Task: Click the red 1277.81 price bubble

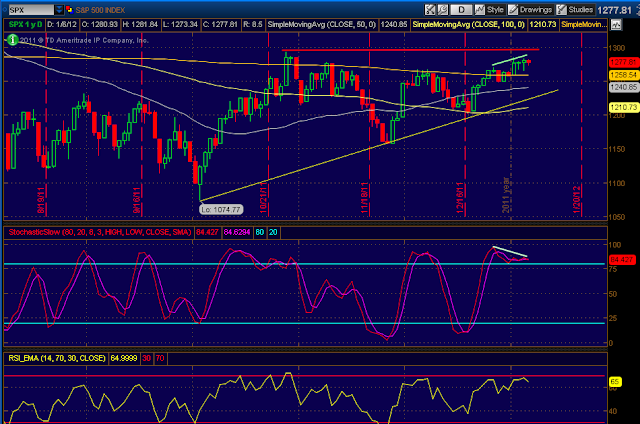Action: coord(623,62)
